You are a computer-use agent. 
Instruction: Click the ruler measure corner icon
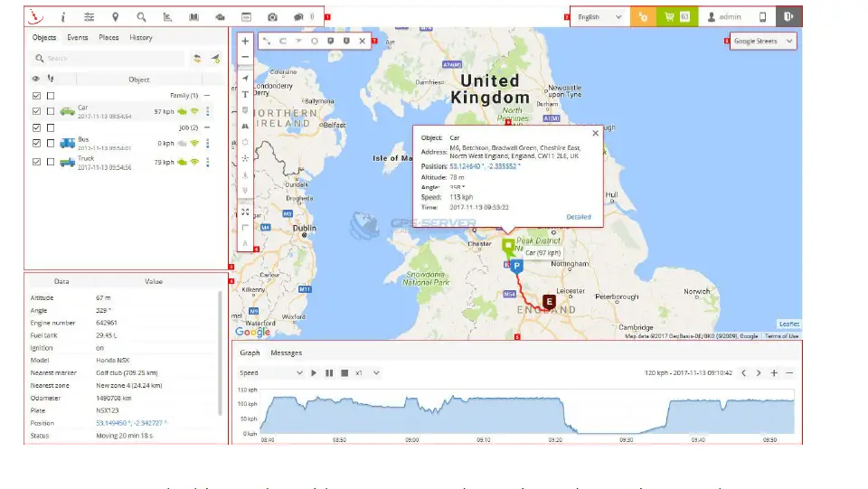[245, 228]
